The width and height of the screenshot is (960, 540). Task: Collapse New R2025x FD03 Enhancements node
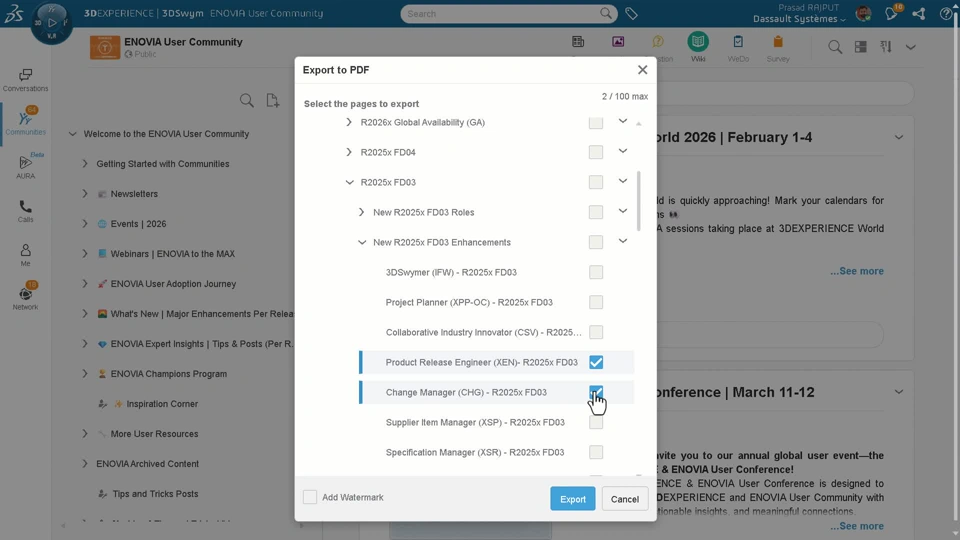362,242
